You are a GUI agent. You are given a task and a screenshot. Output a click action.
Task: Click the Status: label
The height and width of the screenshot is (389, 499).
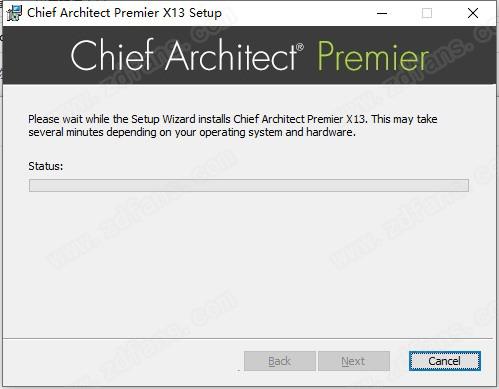click(46, 166)
